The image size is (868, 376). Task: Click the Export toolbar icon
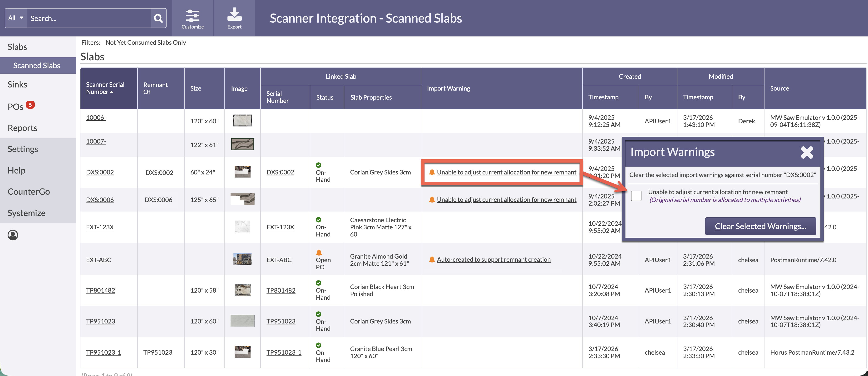pyautogui.click(x=234, y=14)
